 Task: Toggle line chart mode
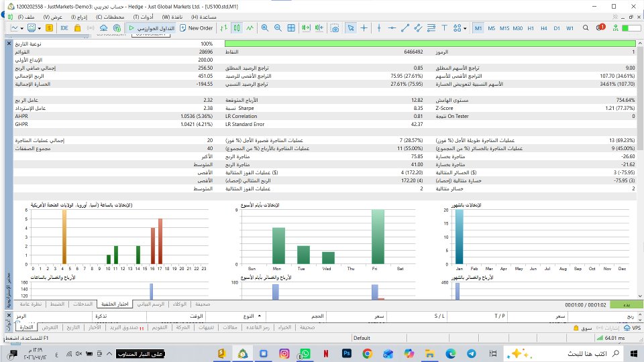tap(250, 28)
